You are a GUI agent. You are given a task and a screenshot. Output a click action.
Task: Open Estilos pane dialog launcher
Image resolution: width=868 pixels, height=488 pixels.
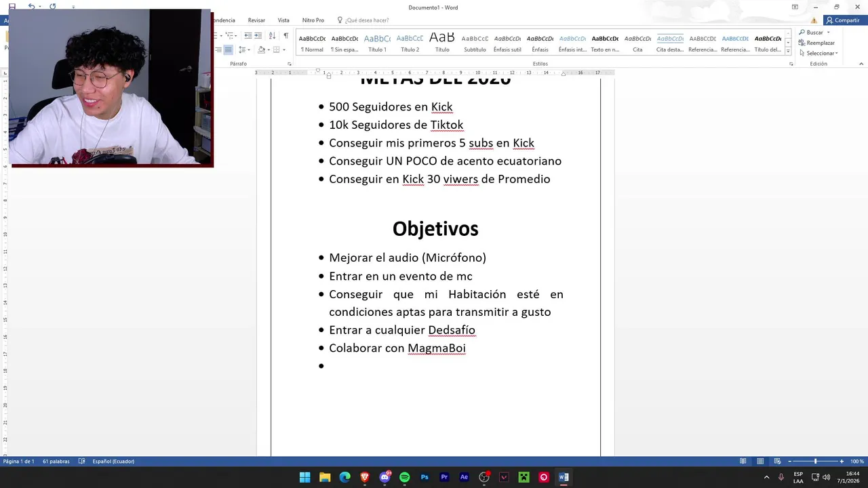791,64
